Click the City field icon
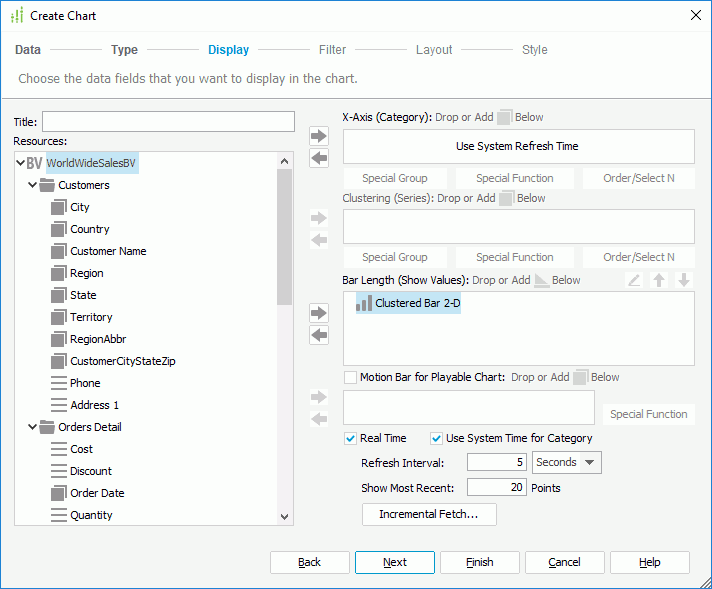The image size is (712, 589). (x=59, y=207)
